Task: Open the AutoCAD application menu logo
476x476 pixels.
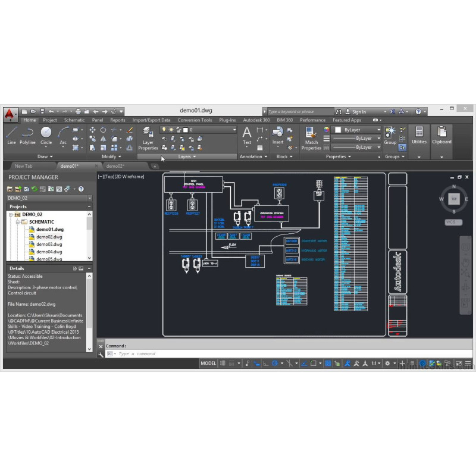Action: (x=10, y=112)
